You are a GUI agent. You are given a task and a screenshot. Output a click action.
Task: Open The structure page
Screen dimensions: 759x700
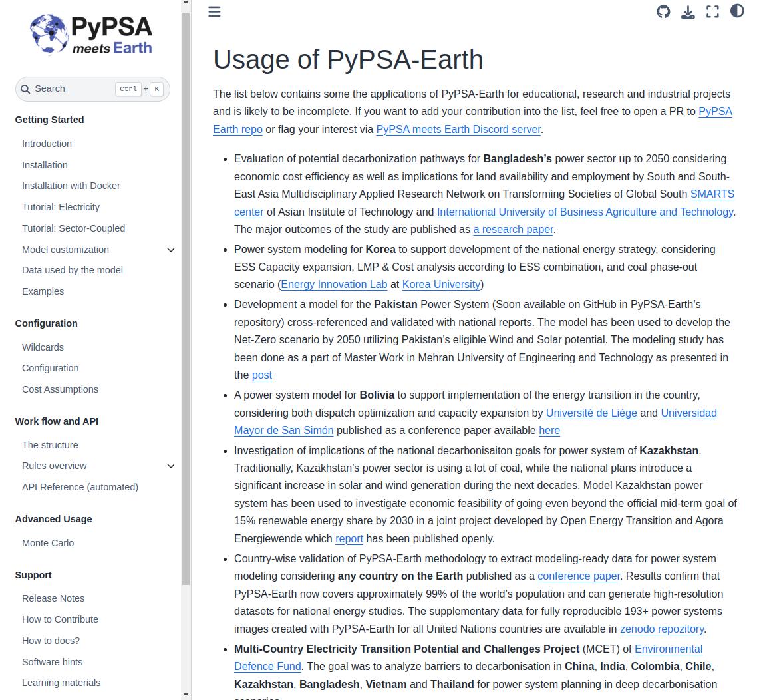51,445
